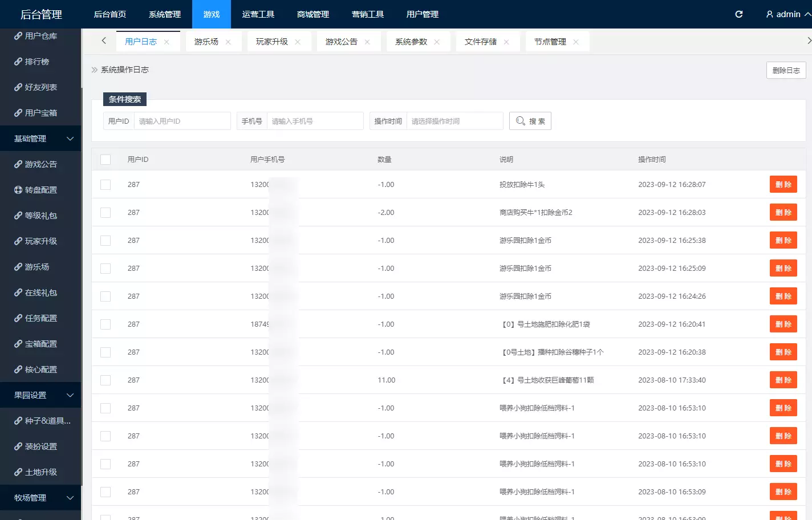This screenshot has width=812, height=520.
Task: Close the 文件存储 tab
Action: point(506,42)
